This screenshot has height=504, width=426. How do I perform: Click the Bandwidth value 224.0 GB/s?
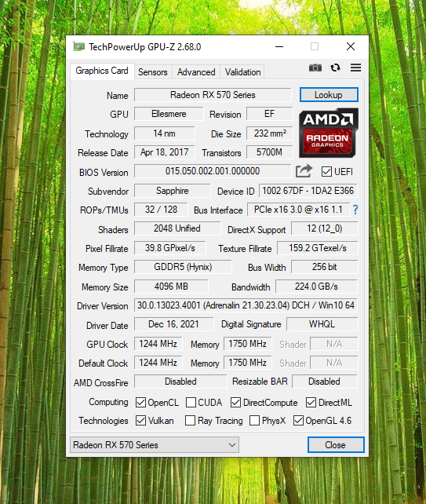click(x=316, y=286)
